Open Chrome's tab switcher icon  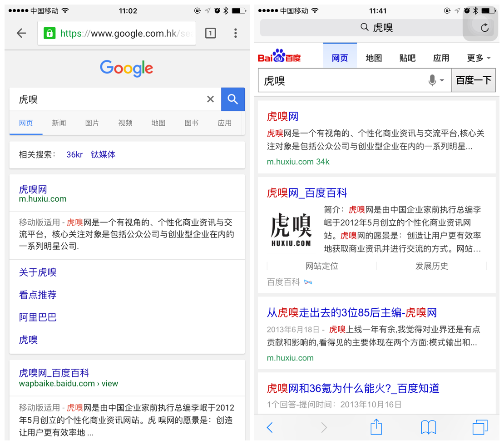click(210, 33)
